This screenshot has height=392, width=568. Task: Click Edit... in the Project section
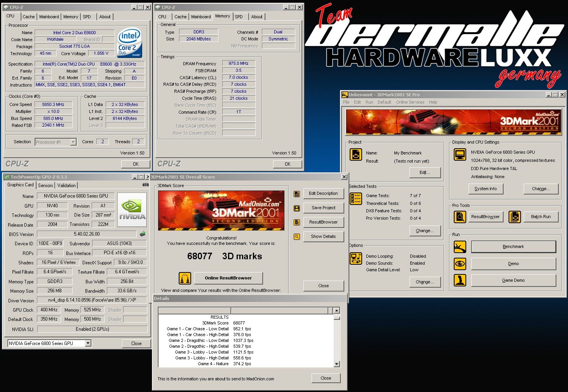tap(425, 172)
